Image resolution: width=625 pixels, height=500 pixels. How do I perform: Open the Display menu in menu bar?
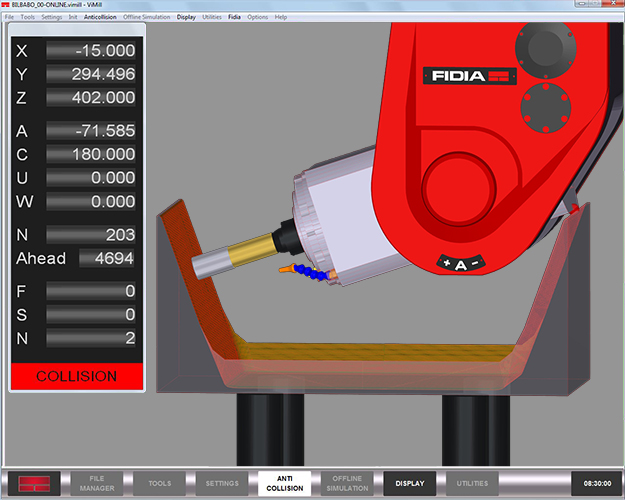186,17
